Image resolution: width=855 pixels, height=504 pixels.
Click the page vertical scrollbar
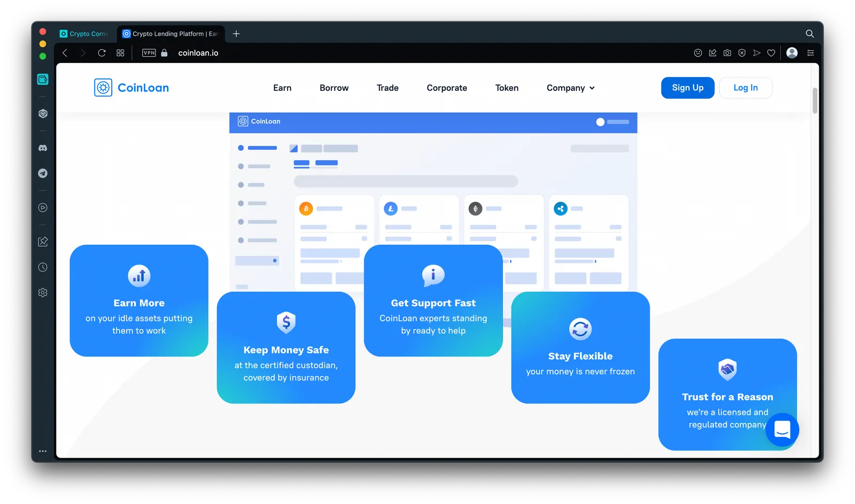pos(815,101)
